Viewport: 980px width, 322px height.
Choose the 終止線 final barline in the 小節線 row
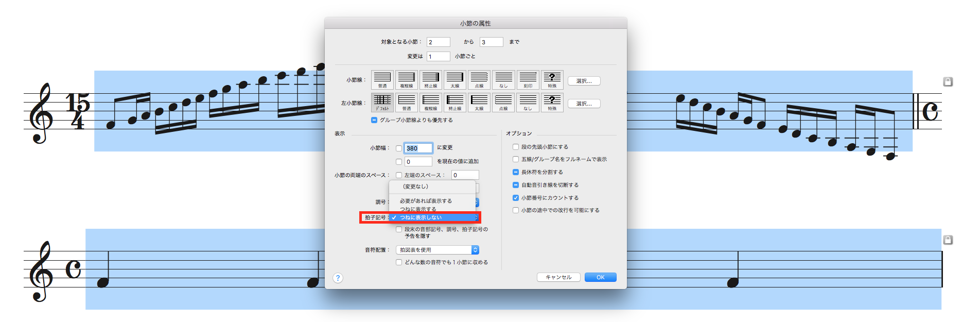[x=430, y=79]
